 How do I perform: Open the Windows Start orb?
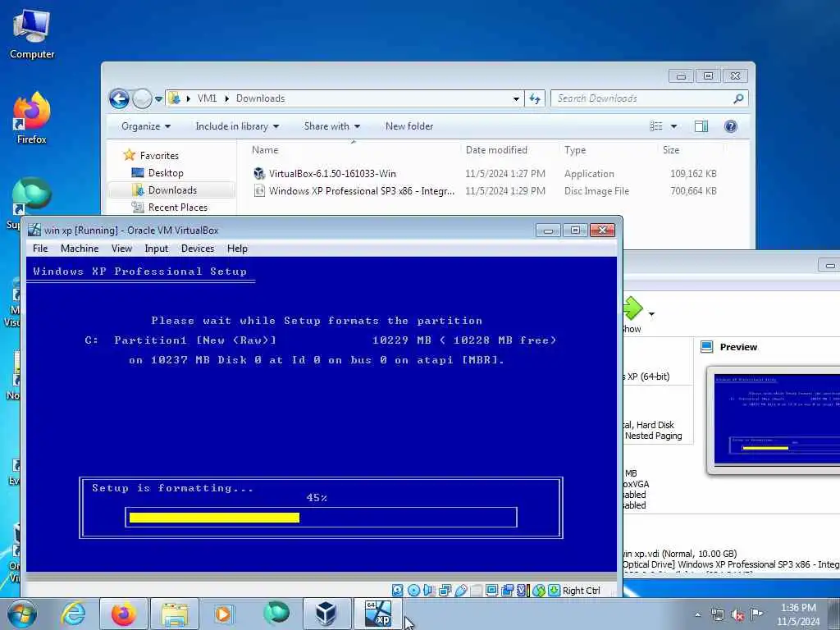(x=22, y=614)
